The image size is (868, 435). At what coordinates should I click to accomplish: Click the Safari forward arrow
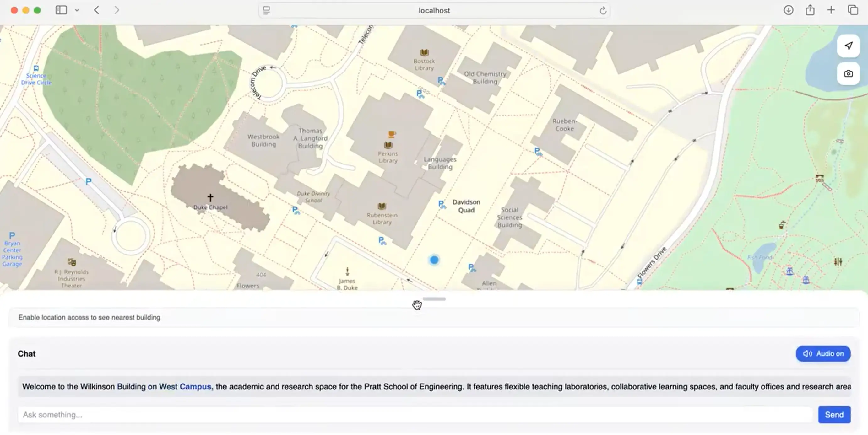coord(117,10)
